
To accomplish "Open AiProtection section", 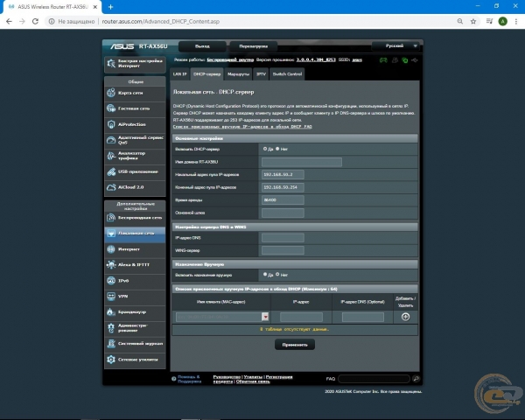I will pyautogui.click(x=135, y=124).
